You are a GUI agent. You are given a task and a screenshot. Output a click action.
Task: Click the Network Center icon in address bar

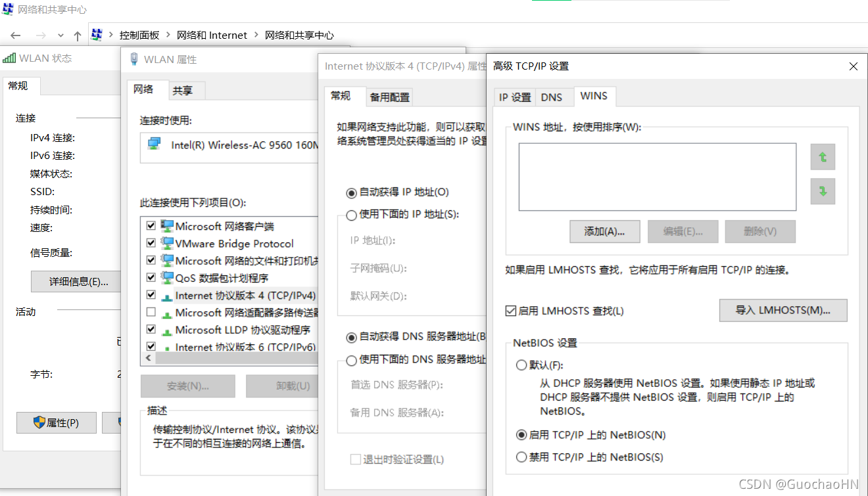[x=97, y=35]
